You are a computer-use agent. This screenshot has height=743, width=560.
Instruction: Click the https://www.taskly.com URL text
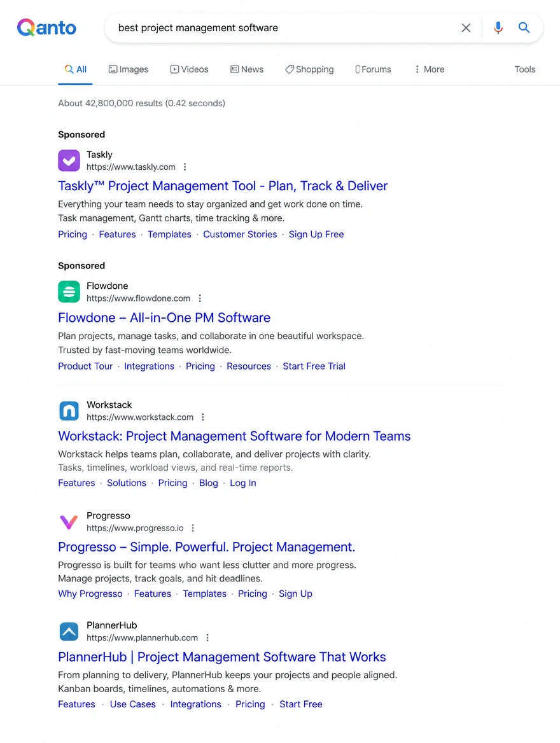pyautogui.click(x=131, y=167)
